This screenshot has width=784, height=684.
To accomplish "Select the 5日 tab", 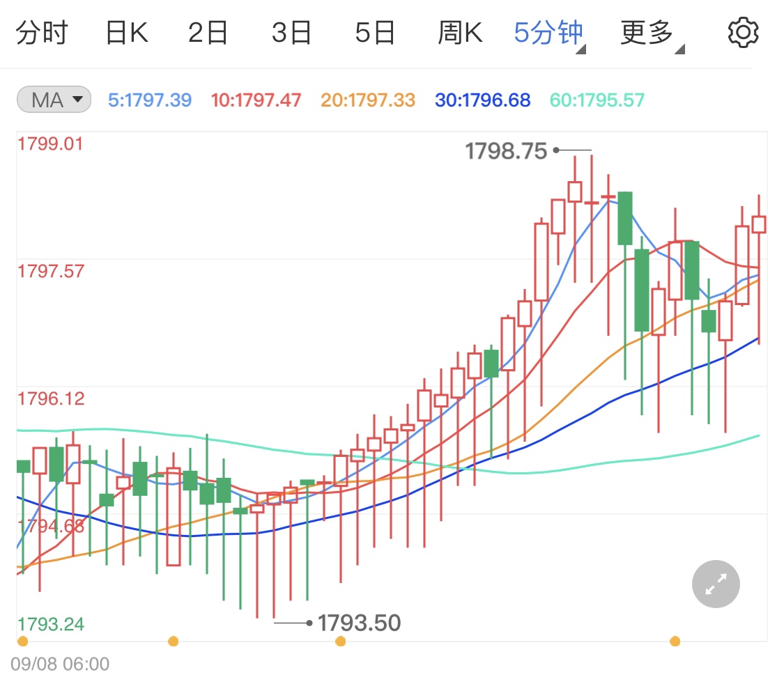I will tap(375, 33).
